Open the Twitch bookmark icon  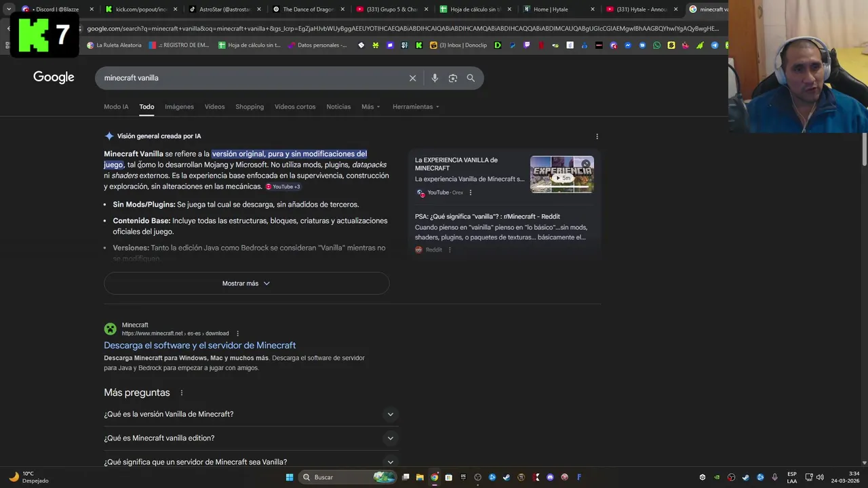click(526, 45)
